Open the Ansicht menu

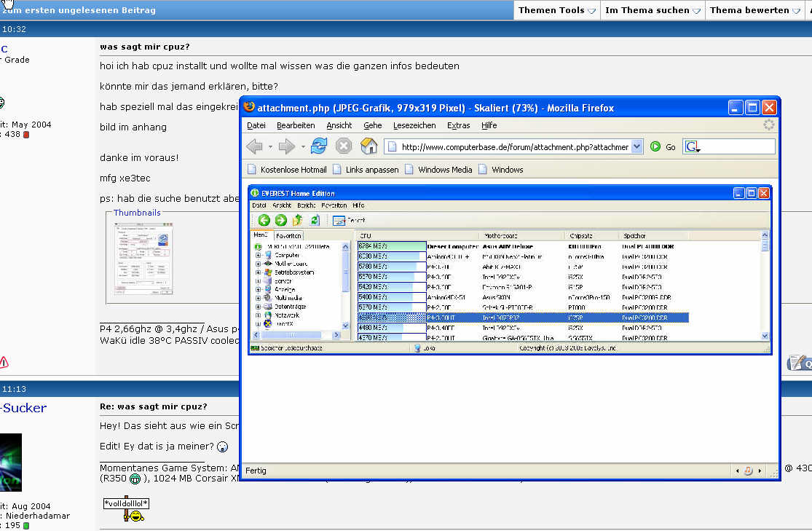point(339,125)
